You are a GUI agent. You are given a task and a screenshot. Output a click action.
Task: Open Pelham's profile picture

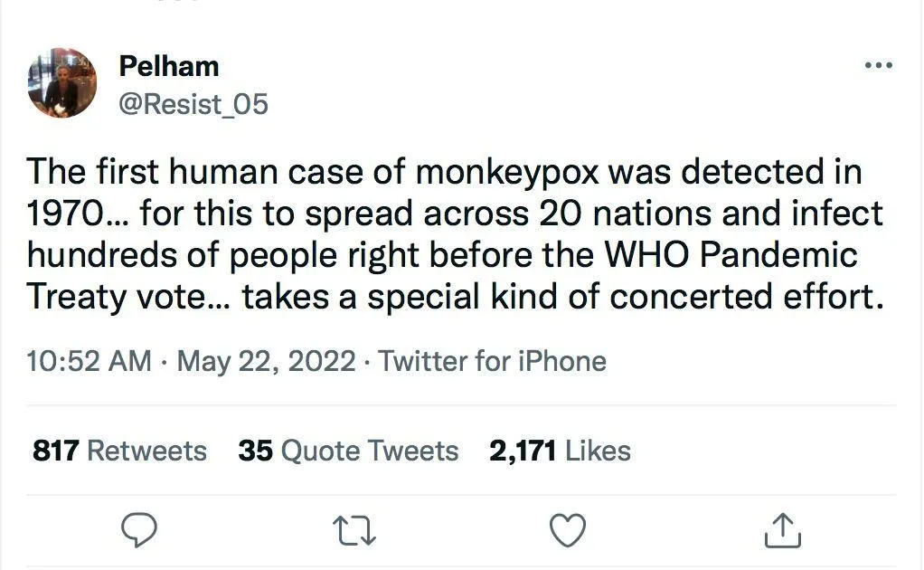62,84
